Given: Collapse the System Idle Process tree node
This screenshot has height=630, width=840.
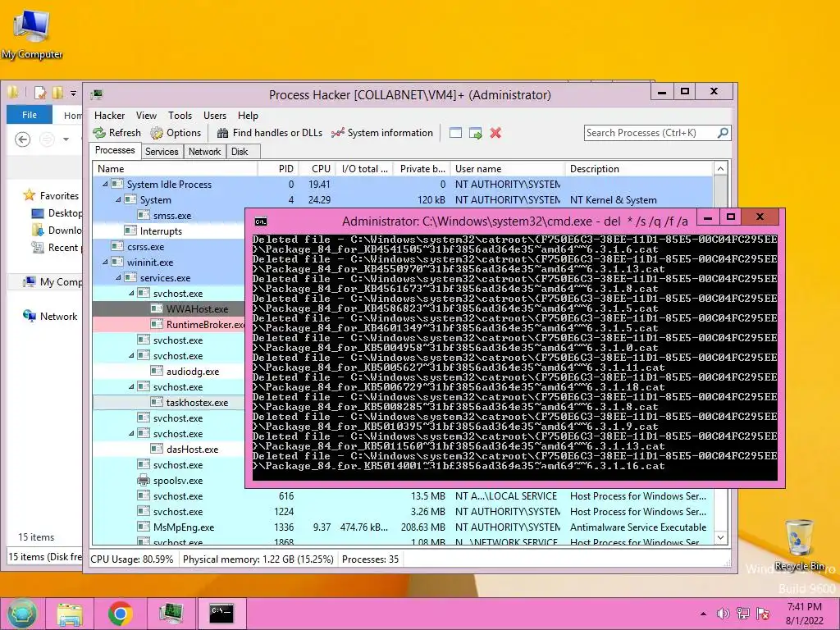Looking at the screenshot, I should click(105, 185).
